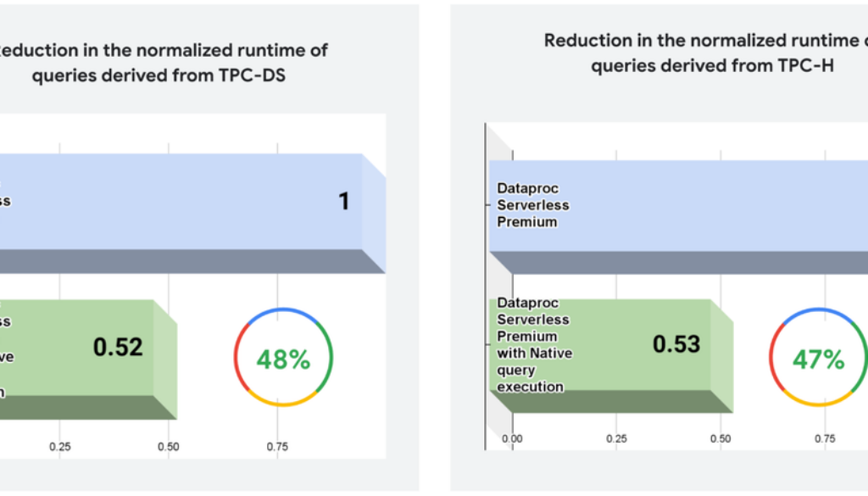Screen dimensions: 868x496
Task: Click the "Dataproc Serverless Premium" blue bar label
Action: click(532, 205)
